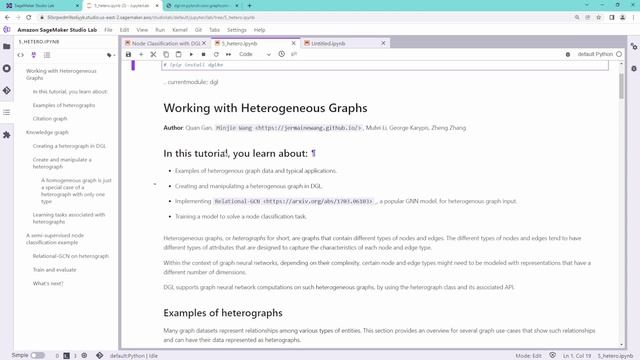Viewport: 640px width, 360px height.
Task: Go to Examples of heterographs in contents
Action: coord(64,105)
